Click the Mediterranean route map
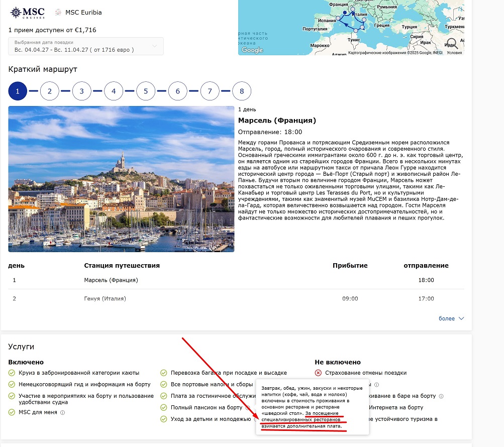The image size is (504, 447). point(351,27)
